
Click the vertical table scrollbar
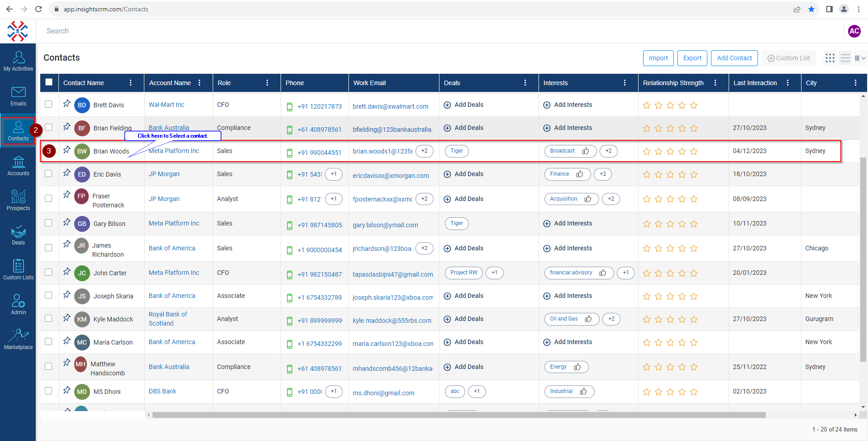pos(863,259)
